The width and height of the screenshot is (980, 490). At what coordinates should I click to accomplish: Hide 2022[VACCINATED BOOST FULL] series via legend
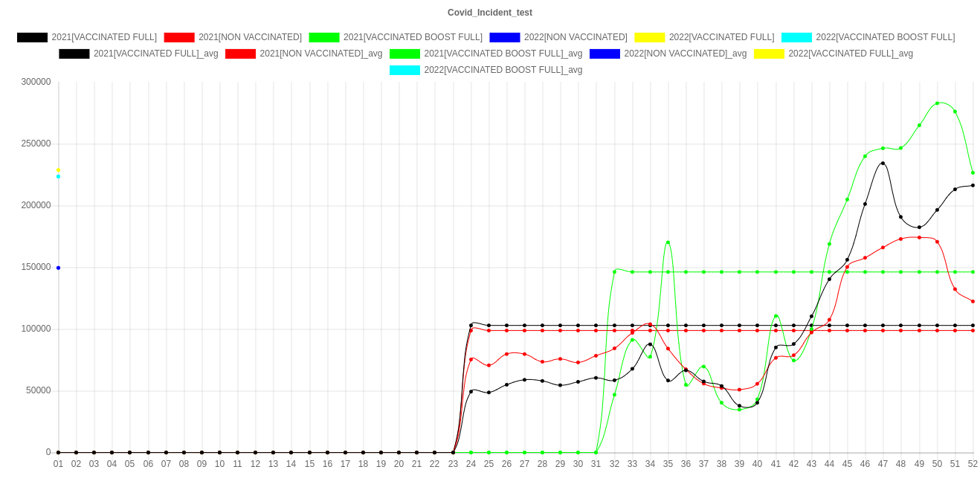pos(885,37)
